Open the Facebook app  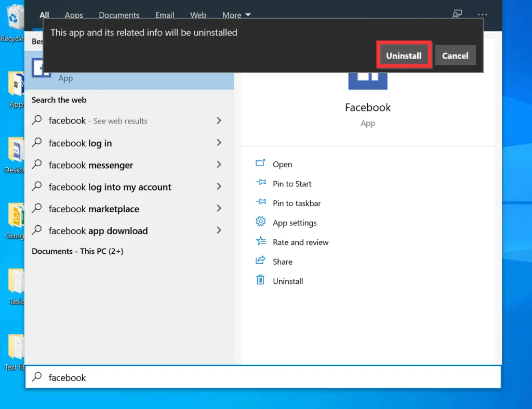point(282,165)
